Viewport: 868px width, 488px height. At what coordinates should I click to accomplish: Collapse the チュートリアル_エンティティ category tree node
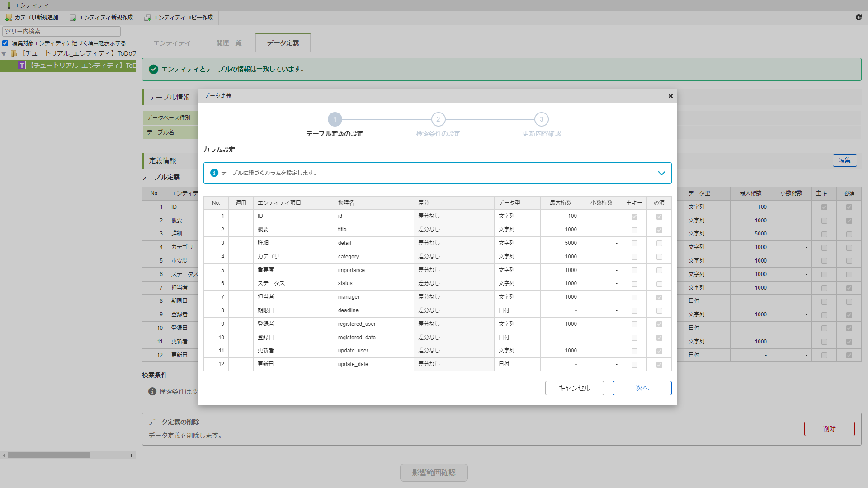(4, 54)
